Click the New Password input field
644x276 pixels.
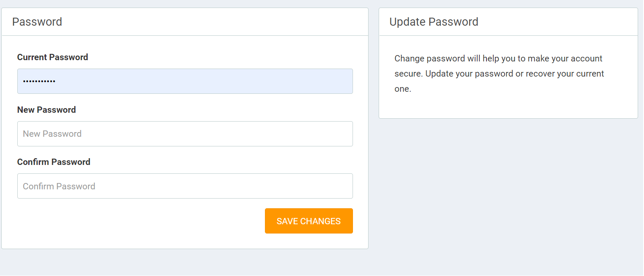point(184,134)
